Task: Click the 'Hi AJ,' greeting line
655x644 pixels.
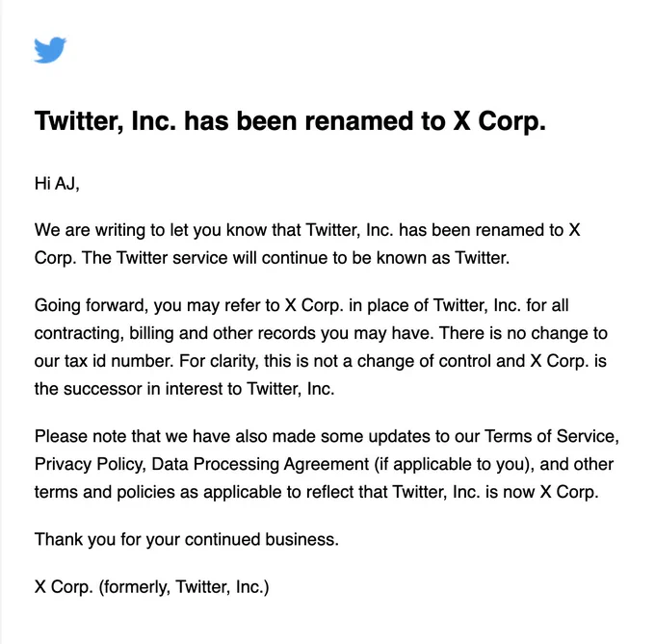Action: point(57,184)
